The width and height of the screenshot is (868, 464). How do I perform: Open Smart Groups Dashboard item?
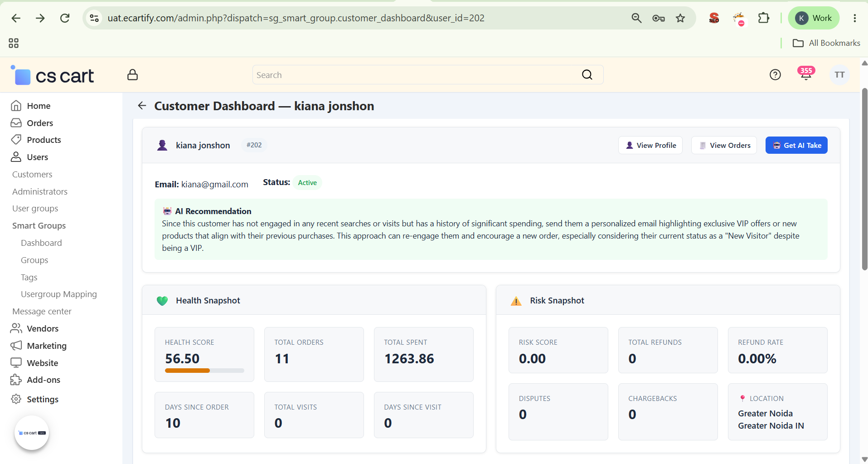tap(41, 243)
